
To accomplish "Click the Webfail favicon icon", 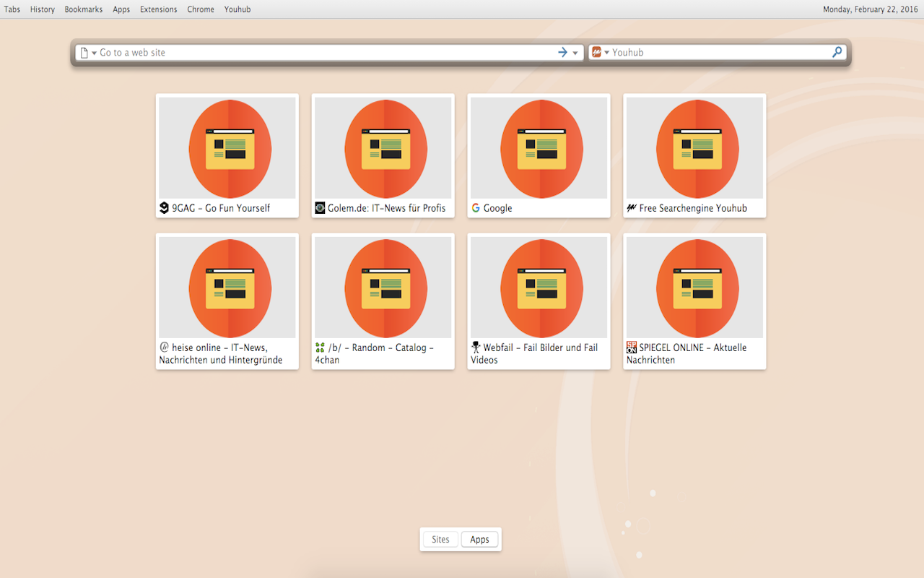I will pos(476,348).
